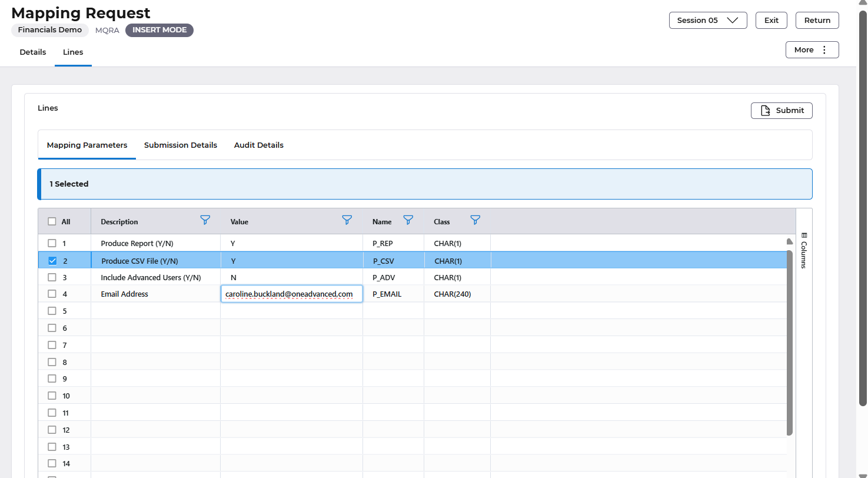Open the Session 05 dropdown

[x=708, y=20]
